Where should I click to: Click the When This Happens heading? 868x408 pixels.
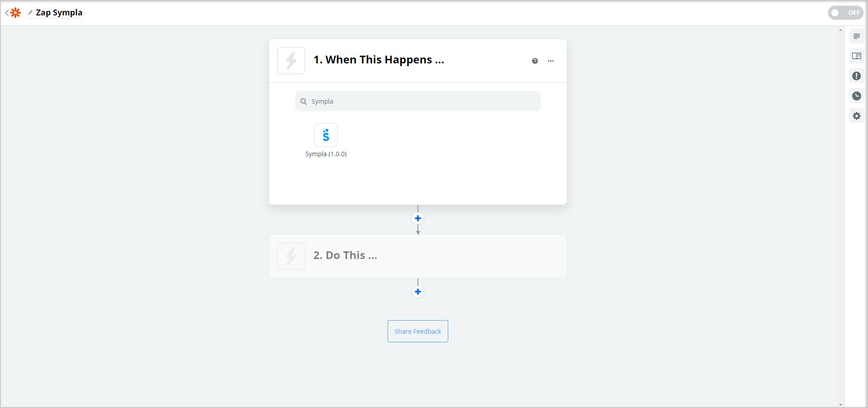pyautogui.click(x=379, y=60)
